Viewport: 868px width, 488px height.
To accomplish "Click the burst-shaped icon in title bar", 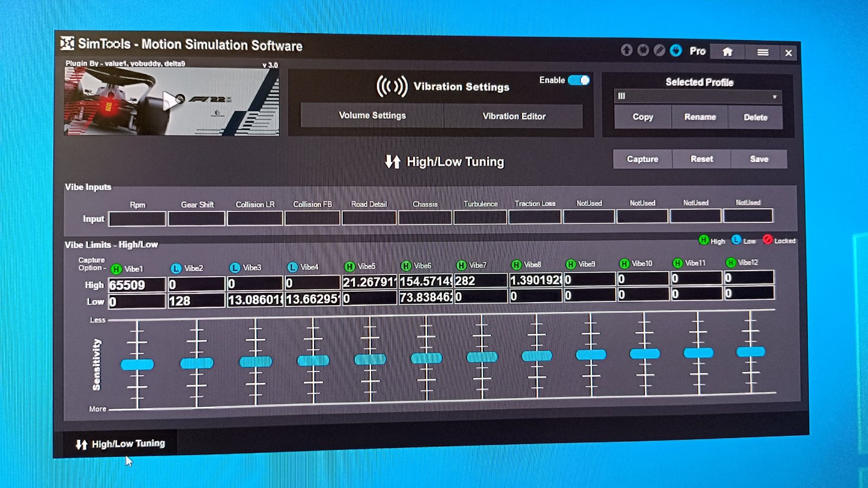I will tap(643, 50).
